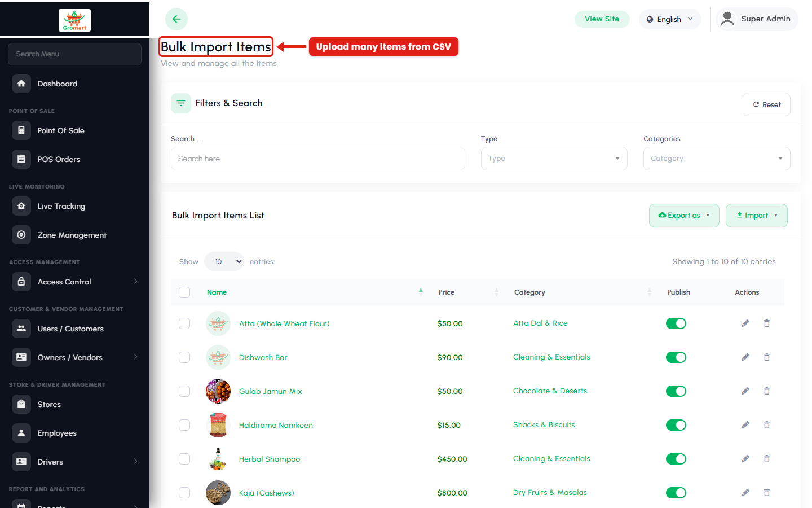This screenshot has width=812, height=508.
Task: Click the Point Of Sale calculator icon
Action: [21, 130]
